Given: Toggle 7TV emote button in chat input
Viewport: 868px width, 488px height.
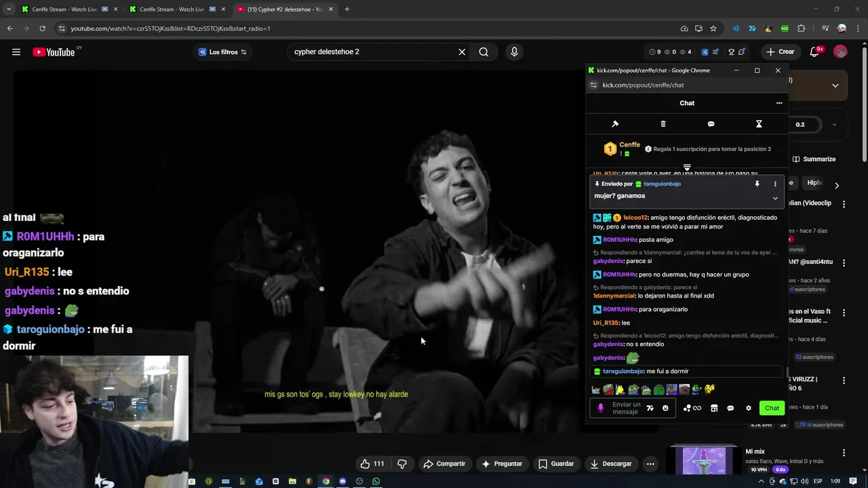Looking at the screenshot, I should (x=650, y=408).
